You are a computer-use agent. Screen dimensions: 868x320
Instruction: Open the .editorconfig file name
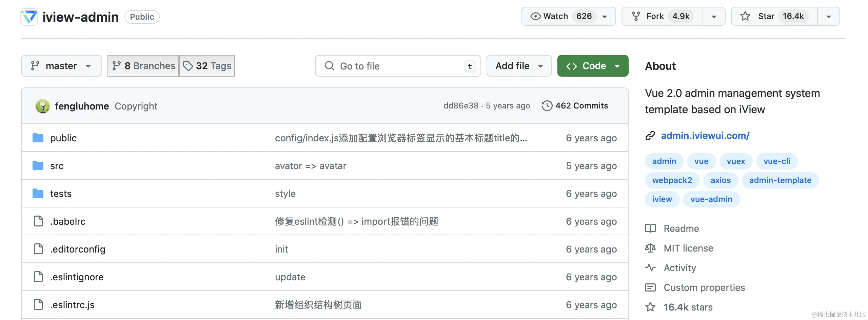[78, 249]
